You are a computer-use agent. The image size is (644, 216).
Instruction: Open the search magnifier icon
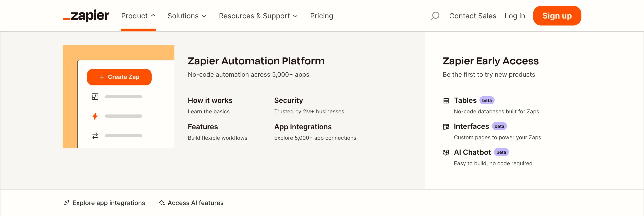(x=435, y=16)
